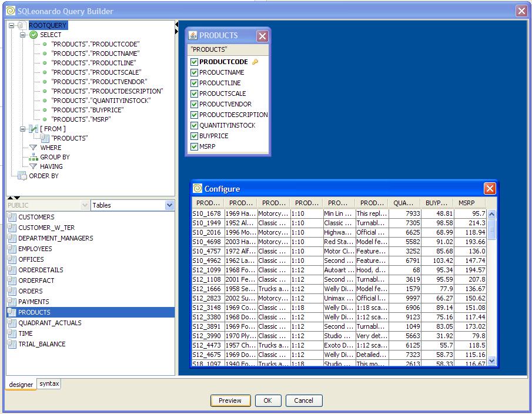The width and height of the screenshot is (532, 414).
Task: Click the WHERE filter funnel icon
Action: tap(34, 148)
